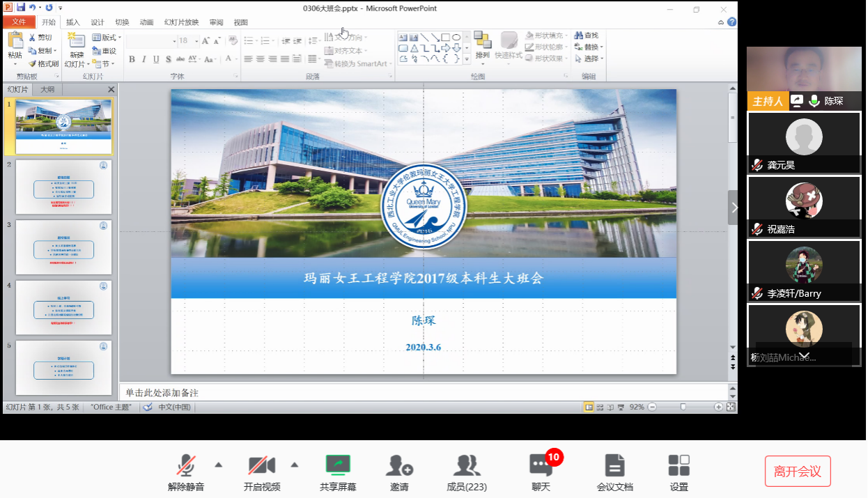This screenshot has height=498, width=868.
Task: Click the New Slide (新建幻灯片) icon
Action: pyautogui.click(x=77, y=42)
